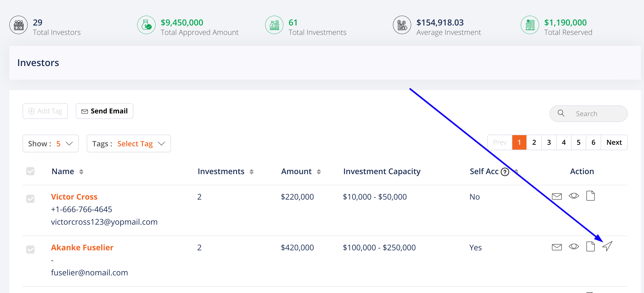Open document icon in Victor Cross row
The width and height of the screenshot is (644, 293).
[590, 196]
